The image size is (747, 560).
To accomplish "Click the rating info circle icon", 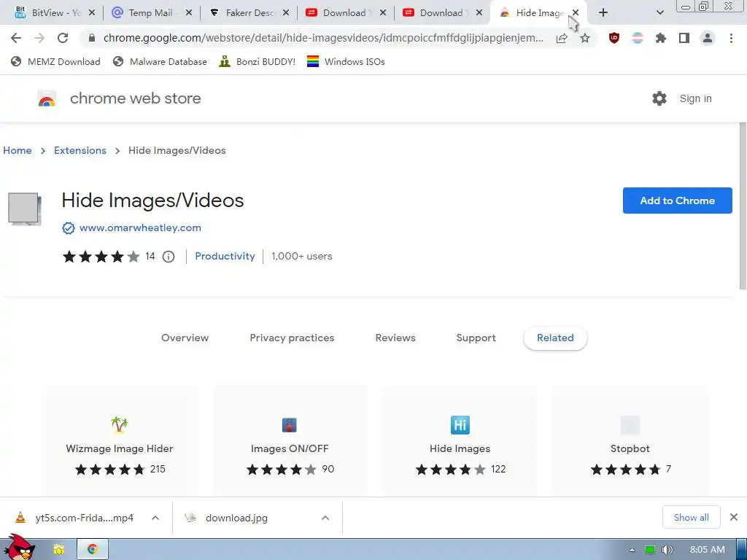I will click(169, 257).
